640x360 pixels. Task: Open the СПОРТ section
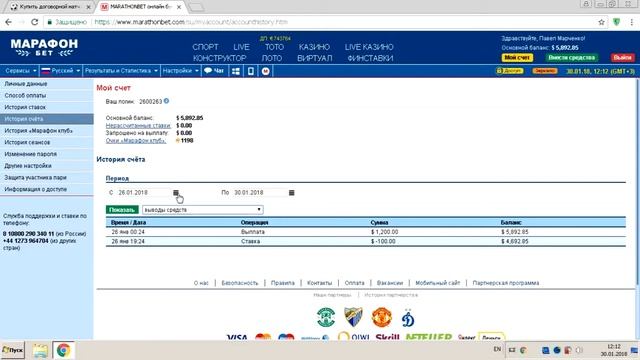[205, 47]
